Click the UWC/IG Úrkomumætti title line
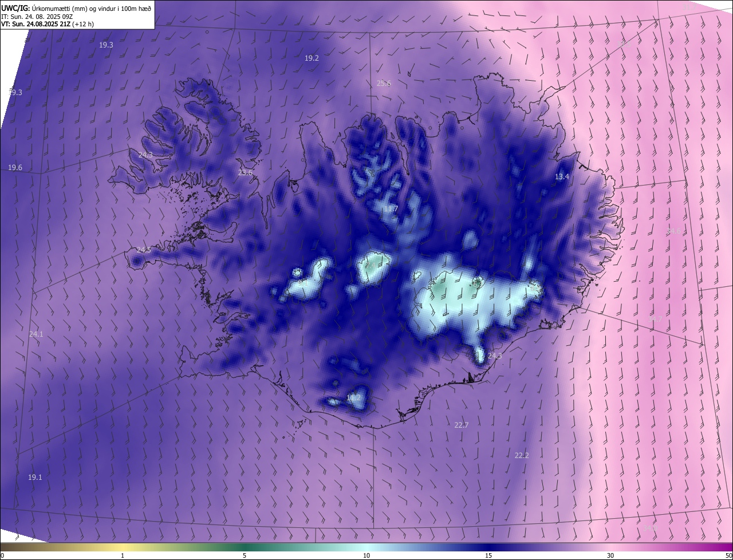 pyautogui.click(x=76, y=8)
